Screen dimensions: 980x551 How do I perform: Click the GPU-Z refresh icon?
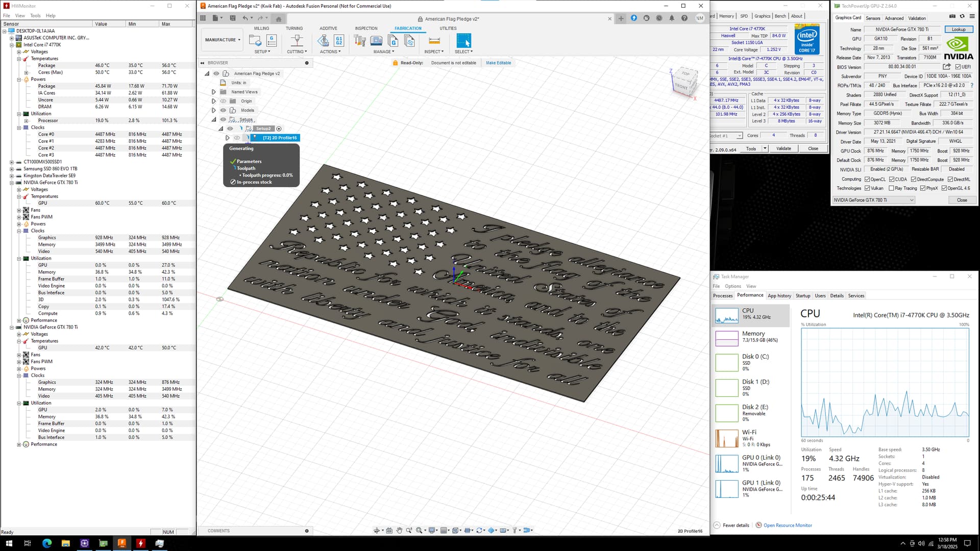coord(962,16)
